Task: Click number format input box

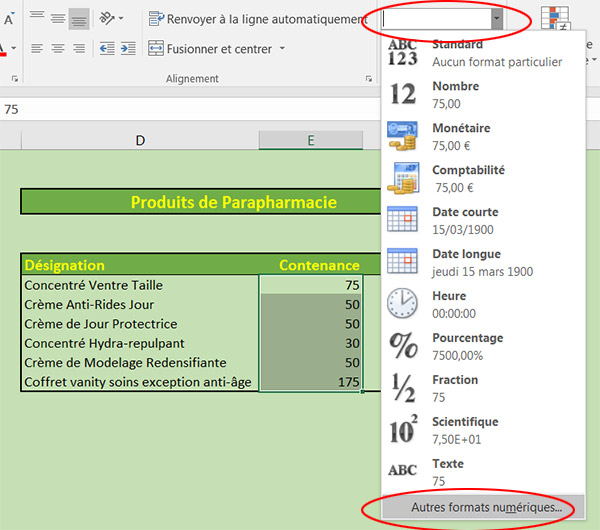Action: click(x=437, y=19)
